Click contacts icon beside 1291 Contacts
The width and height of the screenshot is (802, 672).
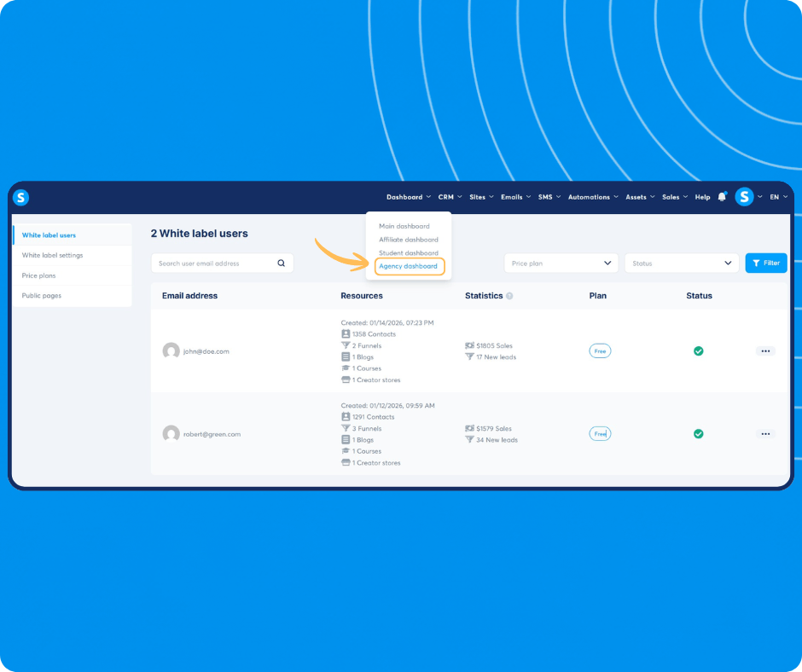[346, 417]
